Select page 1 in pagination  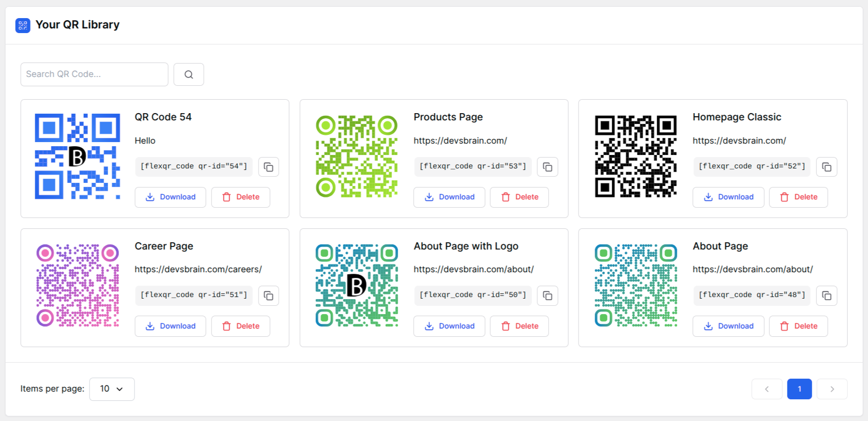pos(800,389)
